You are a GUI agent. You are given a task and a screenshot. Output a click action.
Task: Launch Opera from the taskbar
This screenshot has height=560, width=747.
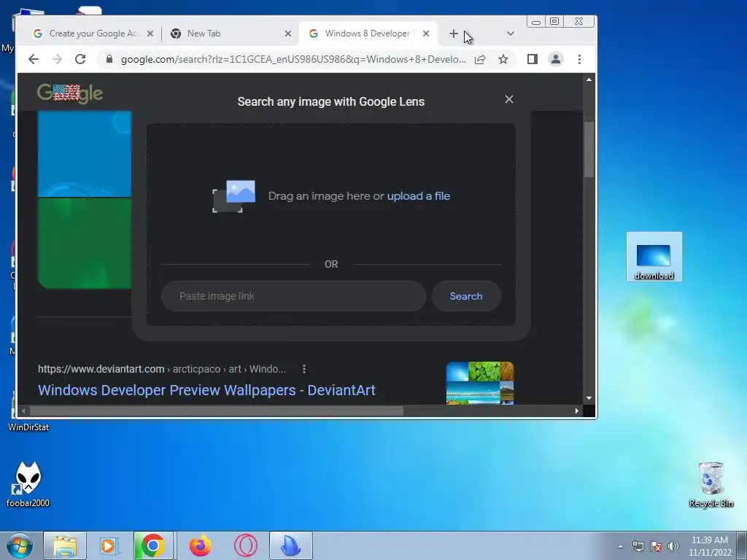[x=245, y=545]
